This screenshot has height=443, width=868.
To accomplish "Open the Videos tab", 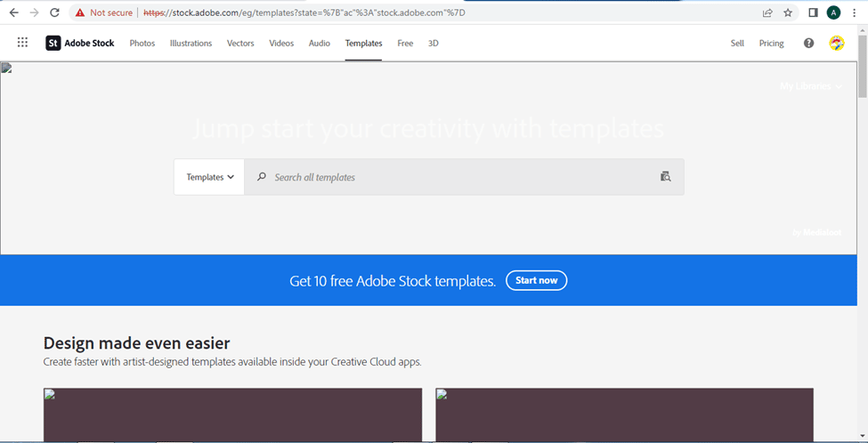I will click(281, 43).
